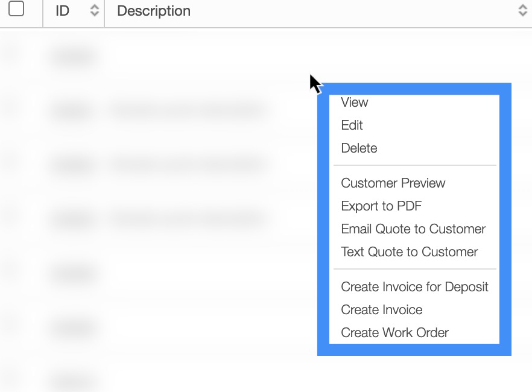Click the ID column header label

(x=62, y=11)
